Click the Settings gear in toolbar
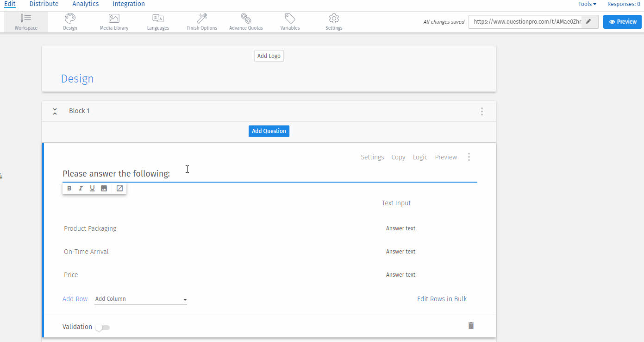 point(334,19)
